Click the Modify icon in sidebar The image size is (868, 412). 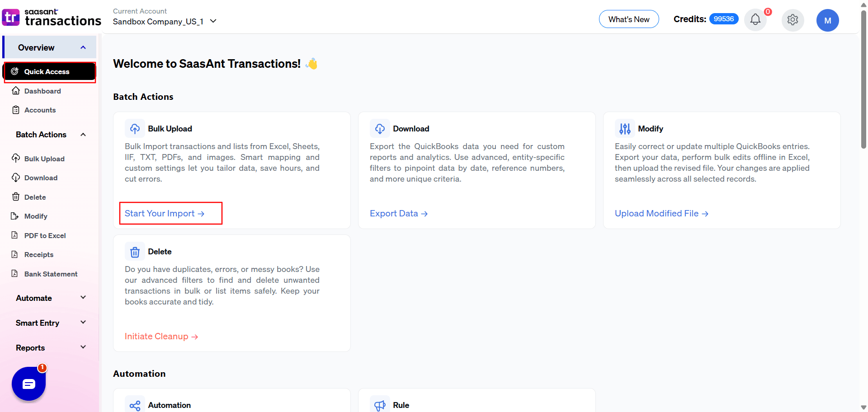click(x=15, y=216)
